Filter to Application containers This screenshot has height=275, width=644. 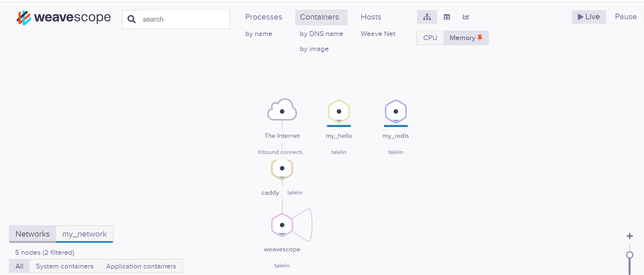coord(141,266)
